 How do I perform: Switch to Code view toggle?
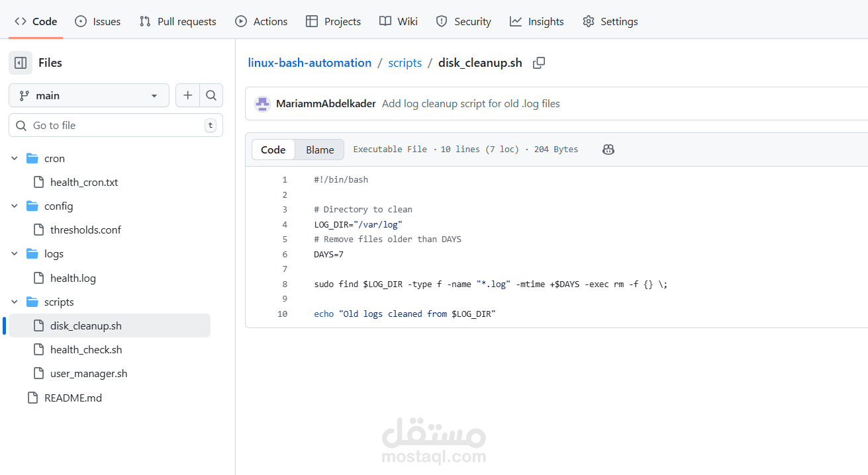coord(273,150)
